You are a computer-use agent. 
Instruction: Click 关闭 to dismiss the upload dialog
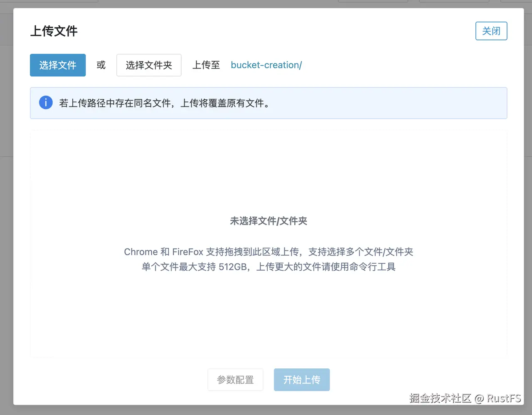click(x=491, y=31)
